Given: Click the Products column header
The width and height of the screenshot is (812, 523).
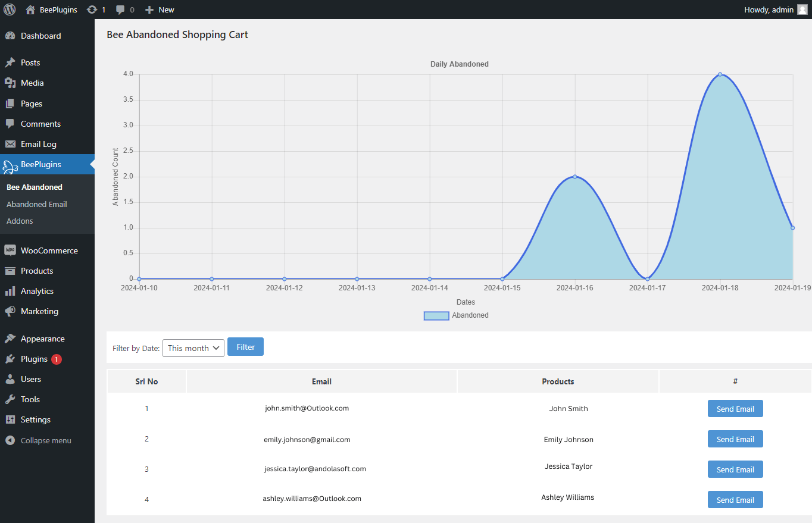Looking at the screenshot, I should tap(558, 381).
